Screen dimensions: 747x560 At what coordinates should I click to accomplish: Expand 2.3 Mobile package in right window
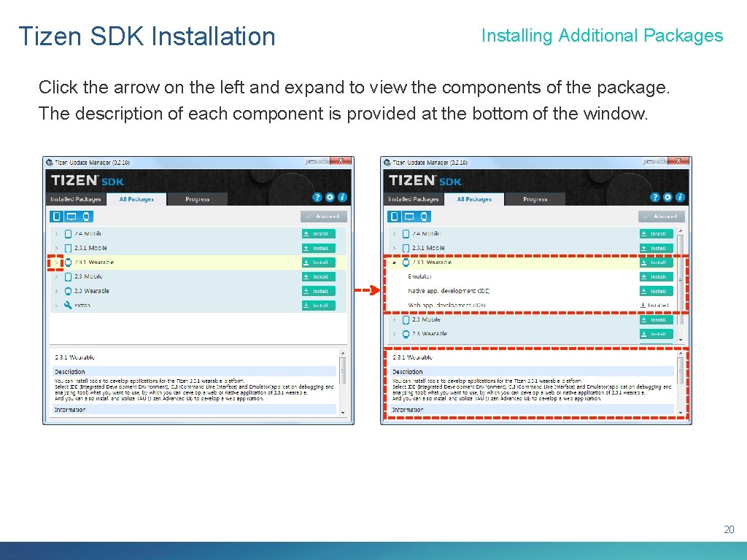pos(394,319)
